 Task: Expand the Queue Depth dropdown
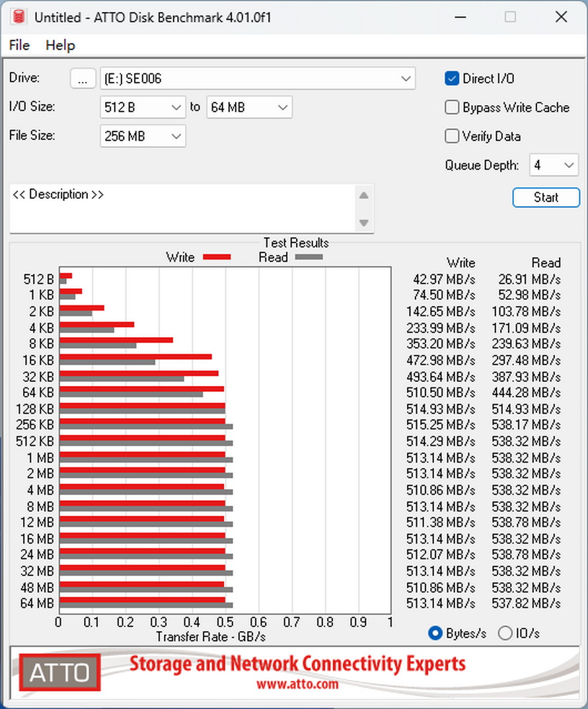[554, 165]
